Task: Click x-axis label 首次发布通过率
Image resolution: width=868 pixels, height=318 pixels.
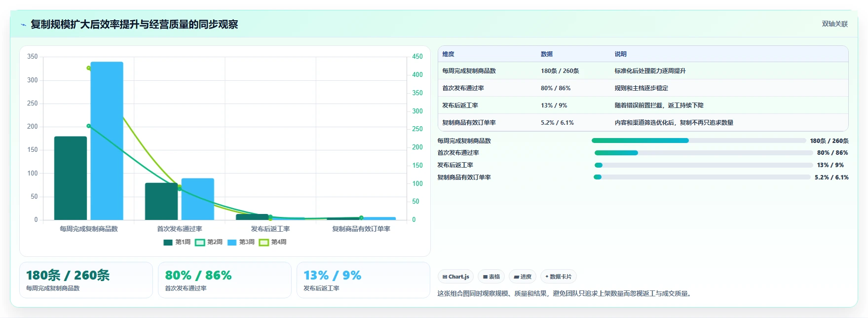Action: pyautogui.click(x=180, y=229)
